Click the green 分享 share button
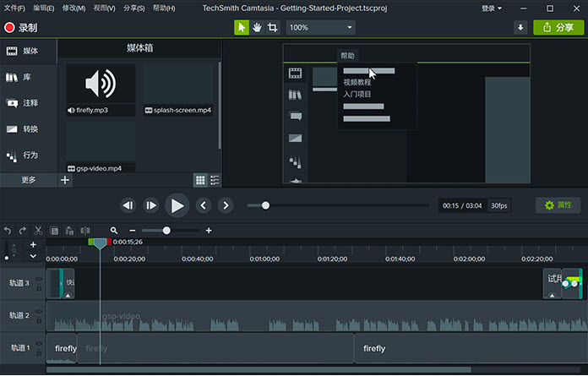The height and width of the screenshot is (376, 588). click(x=558, y=27)
